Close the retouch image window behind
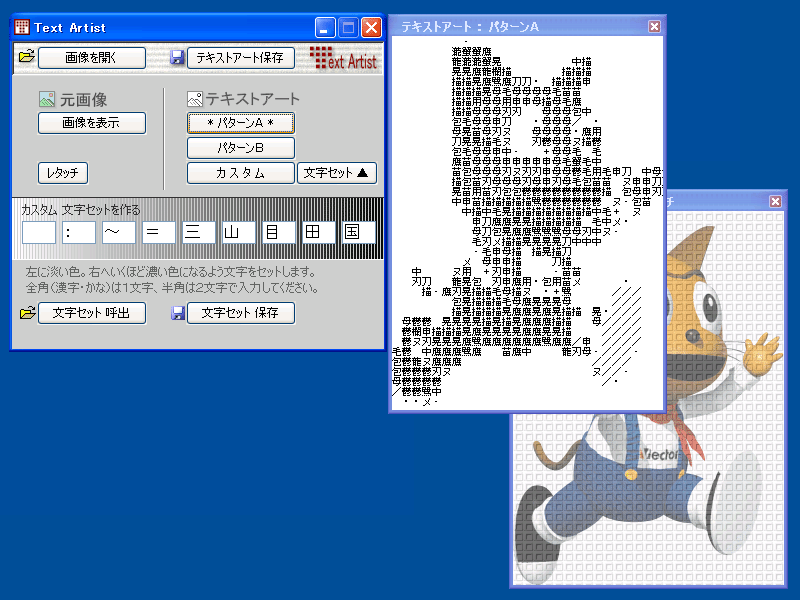The width and height of the screenshot is (800, 600). click(x=776, y=201)
